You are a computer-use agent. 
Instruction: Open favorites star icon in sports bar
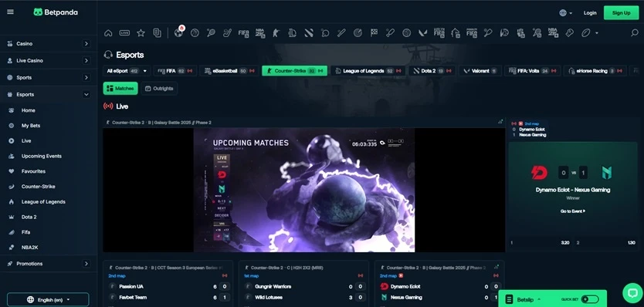click(141, 33)
